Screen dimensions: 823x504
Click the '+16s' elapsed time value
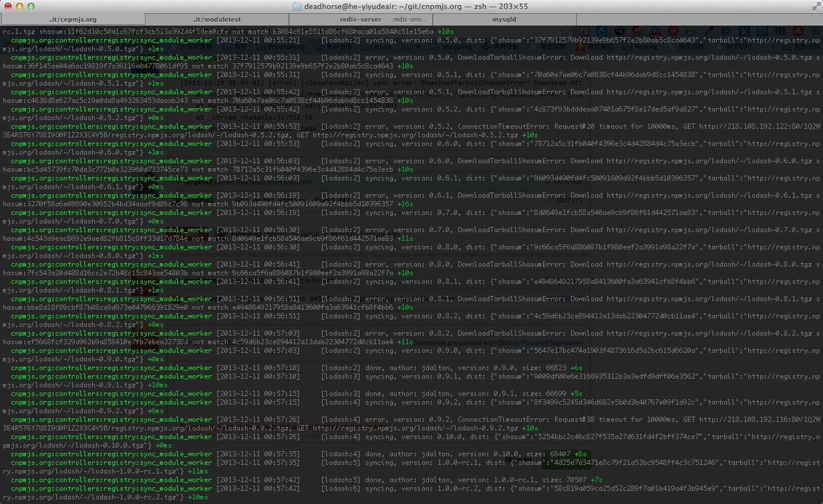coord(405,204)
